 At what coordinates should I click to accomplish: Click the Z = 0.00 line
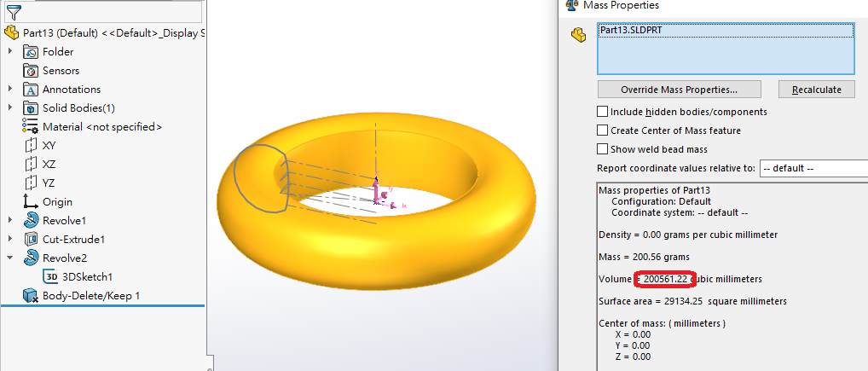coord(633,357)
